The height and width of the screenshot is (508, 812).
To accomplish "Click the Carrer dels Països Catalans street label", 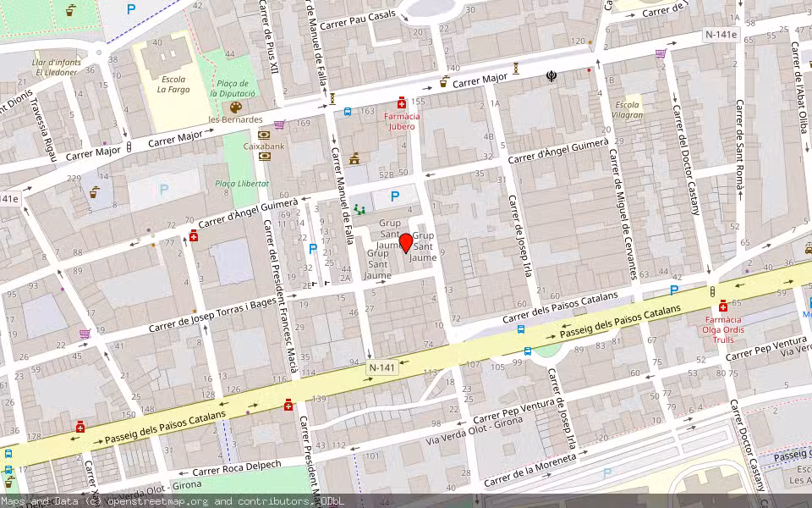I will click(560, 307).
